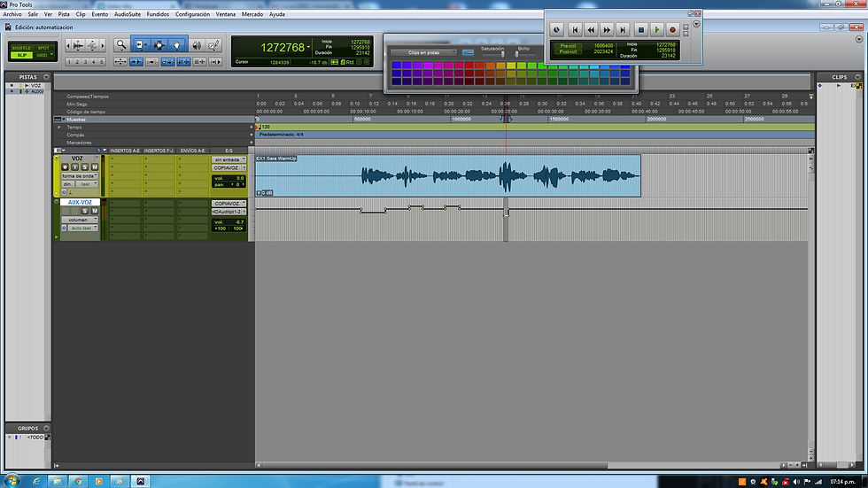
Task: Enable Spot edit mode
Action: coord(43,48)
